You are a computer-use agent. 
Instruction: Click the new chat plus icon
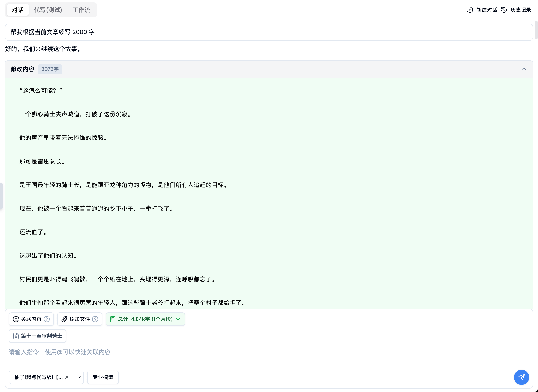click(x=470, y=10)
